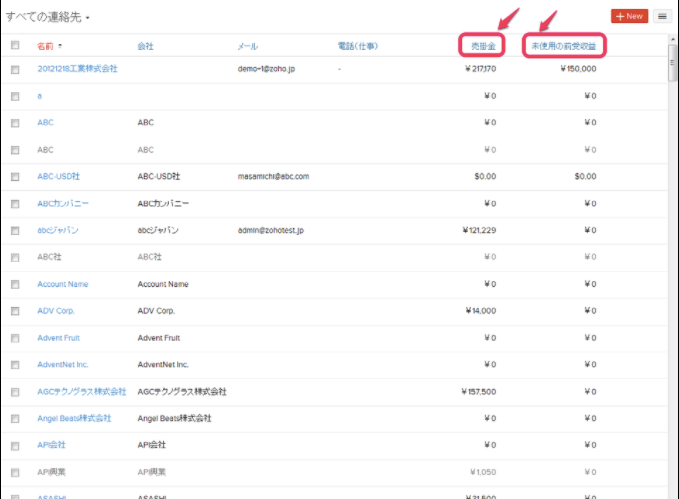Click the hamburger menu icon
Image resolution: width=679 pixels, height=499 pixels.
coord(662,16)
